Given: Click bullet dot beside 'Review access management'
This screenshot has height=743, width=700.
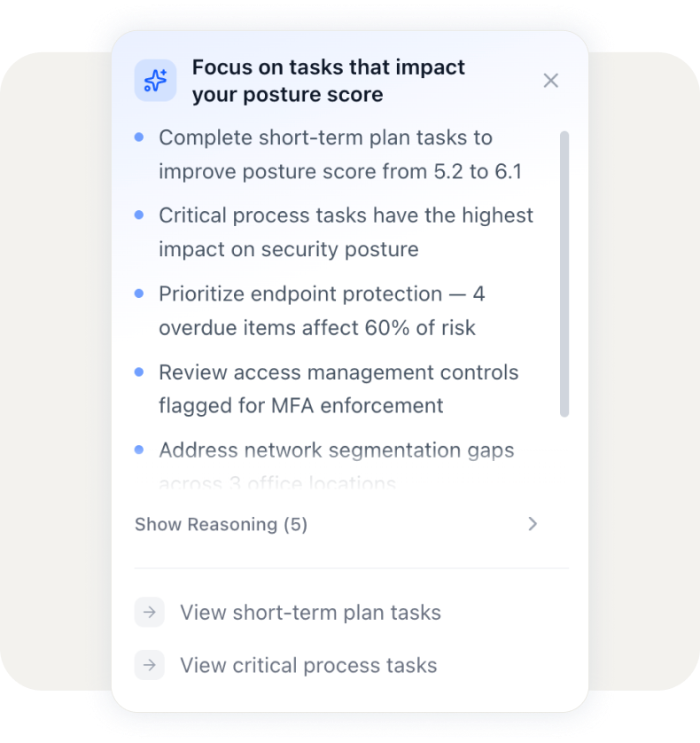Looking at the screenshot, I should [x=138, y=372].
